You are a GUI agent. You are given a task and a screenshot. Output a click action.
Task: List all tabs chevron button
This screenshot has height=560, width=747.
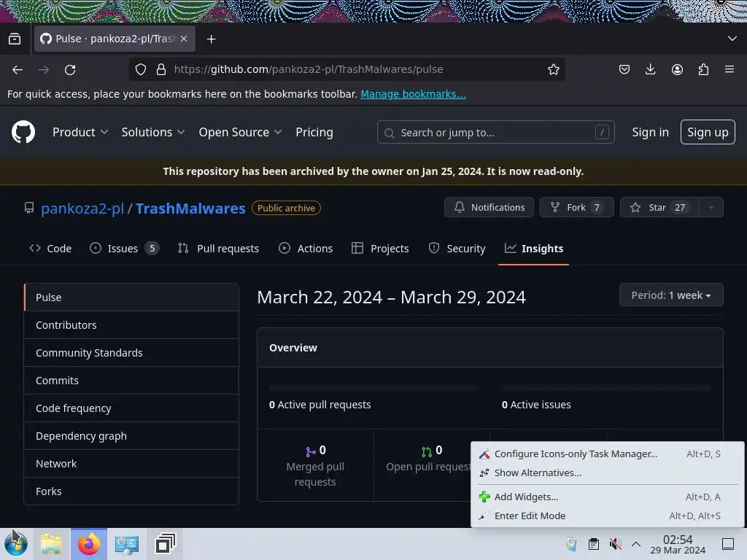click(x=732, y=39)
